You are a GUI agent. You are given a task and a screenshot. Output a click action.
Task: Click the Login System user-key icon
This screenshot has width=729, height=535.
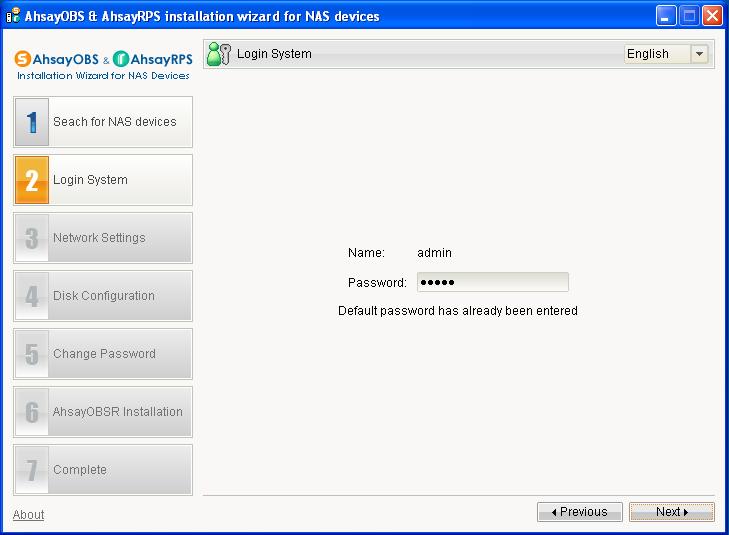pyautogui.click(x=219, y=54)
